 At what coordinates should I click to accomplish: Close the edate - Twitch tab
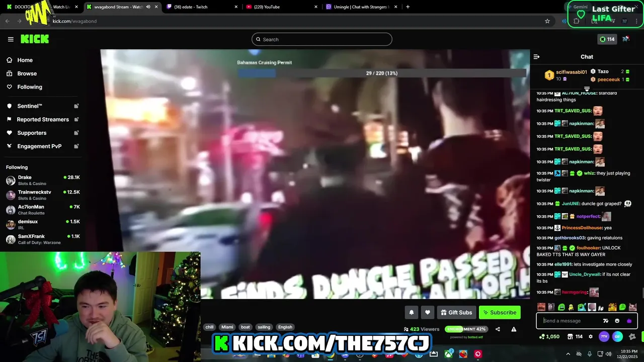[x=236, y=7]
